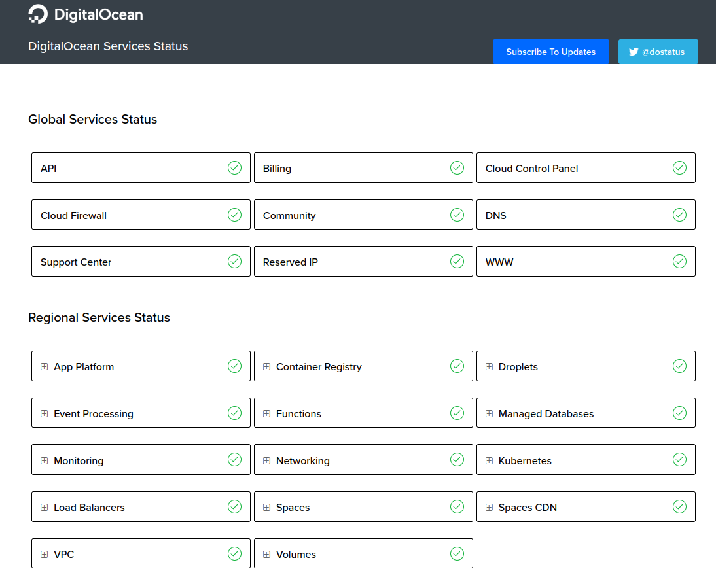Expand the Spaces CDN regions
Screen dimensions: 716x588
pos(489,508)
